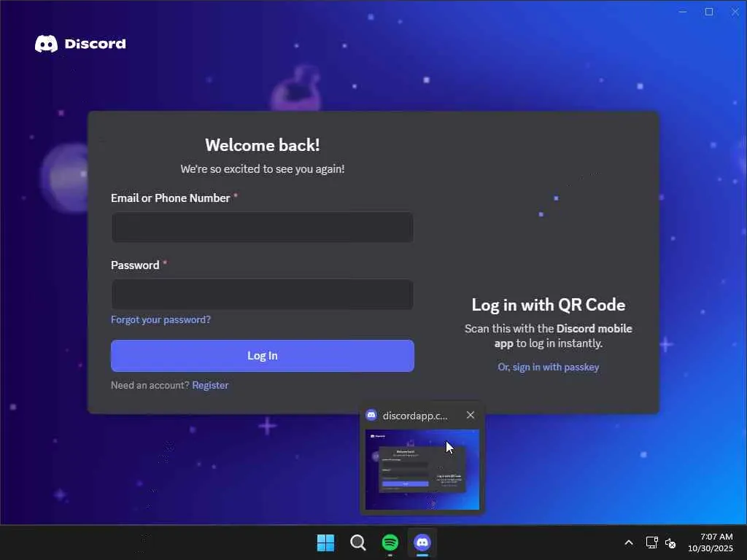Maximize the Discord window
The width and height of the screenshot is (747, 560).
[709, 12]
